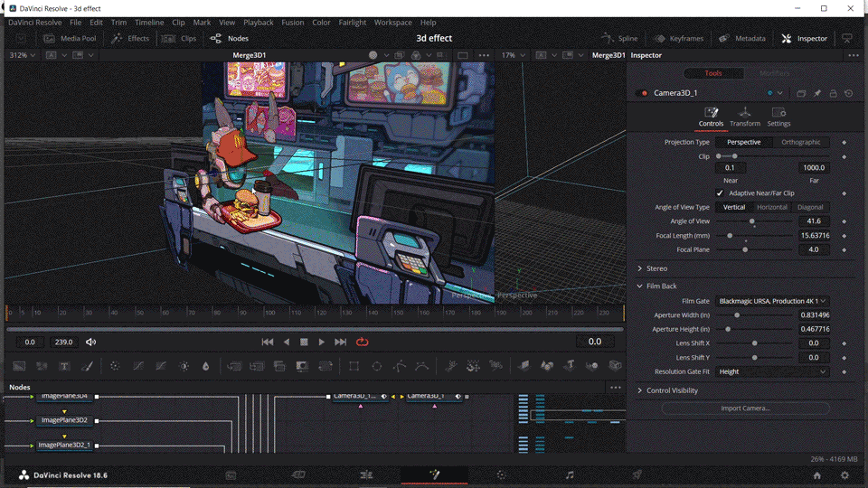
Task: Uncheck Adaptive Near/Far Clip
Action: click(x=721, y=193)
